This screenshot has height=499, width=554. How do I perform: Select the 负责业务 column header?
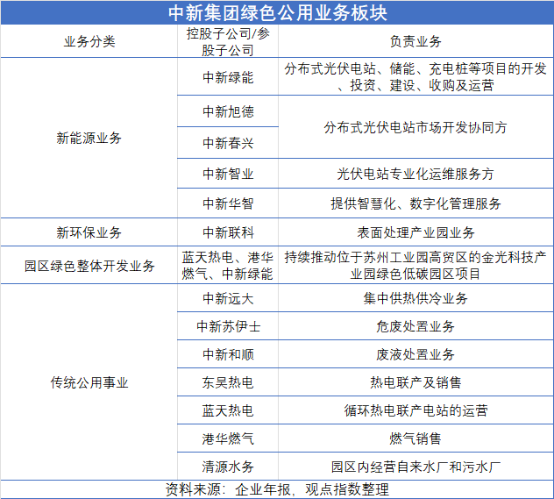click(x=416, y=42)
